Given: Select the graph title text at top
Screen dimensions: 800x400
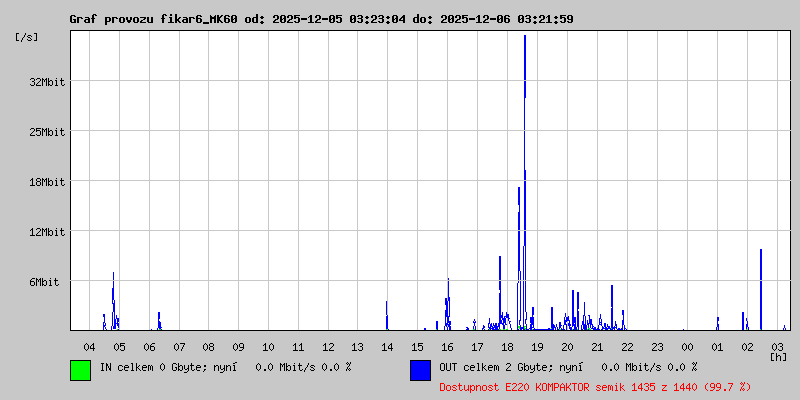Looking at the screenshot, I should click(321, 19).
